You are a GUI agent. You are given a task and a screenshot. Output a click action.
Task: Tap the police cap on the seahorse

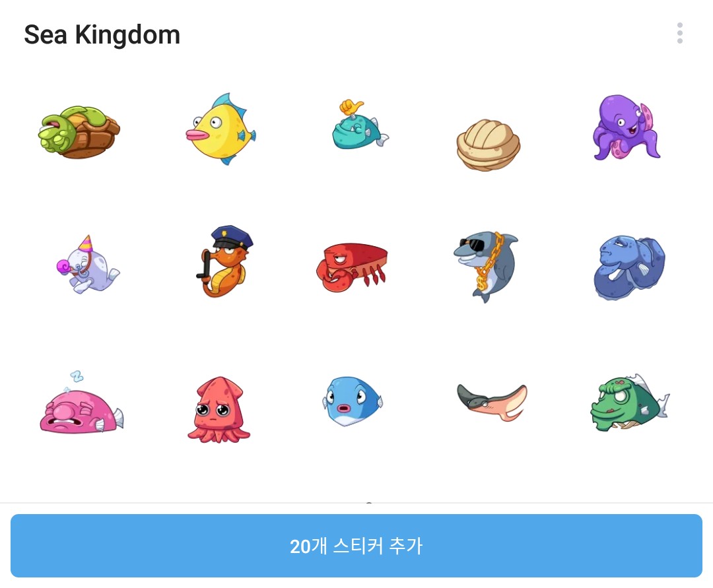pos(232,236)
